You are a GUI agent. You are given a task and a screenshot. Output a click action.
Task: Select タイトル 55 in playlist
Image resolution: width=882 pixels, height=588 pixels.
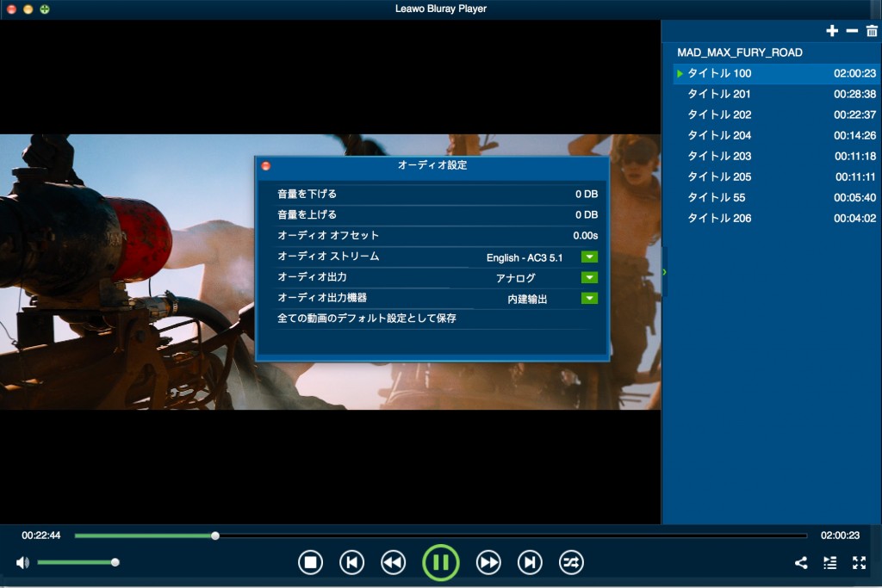coord(776,197)
